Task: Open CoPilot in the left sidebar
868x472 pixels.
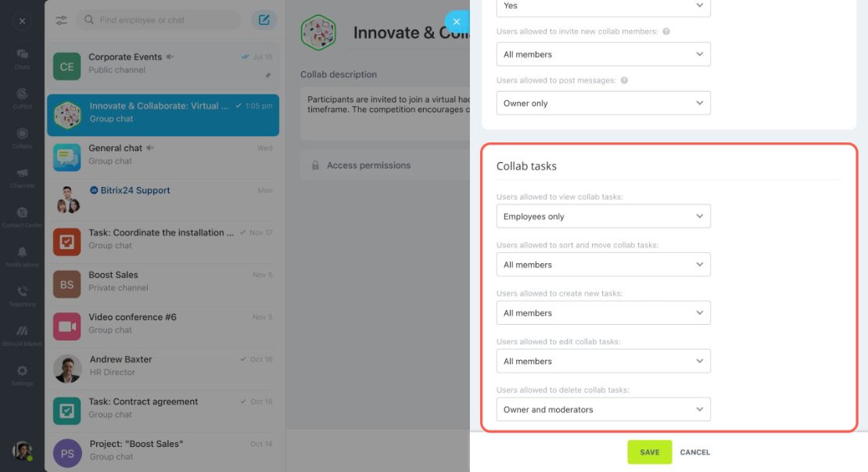Action: [22, 98]
